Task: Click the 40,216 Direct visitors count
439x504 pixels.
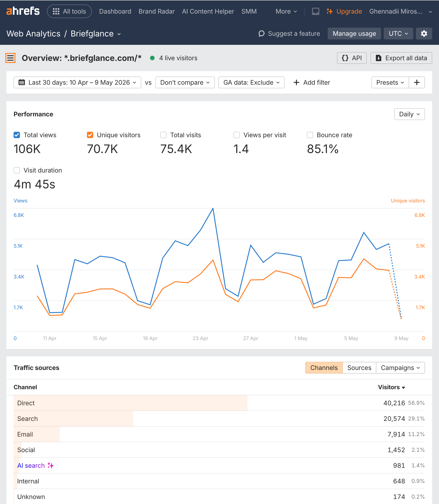Action: tap(394, 403)
